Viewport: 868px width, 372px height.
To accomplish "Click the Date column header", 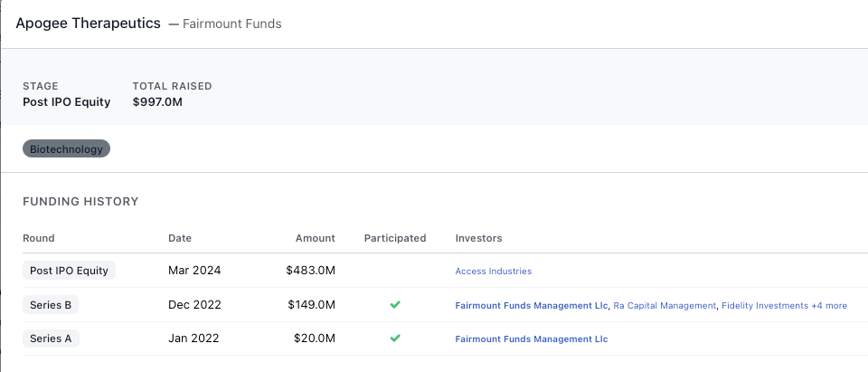I will pyautogui.click(x=180, y=238).
